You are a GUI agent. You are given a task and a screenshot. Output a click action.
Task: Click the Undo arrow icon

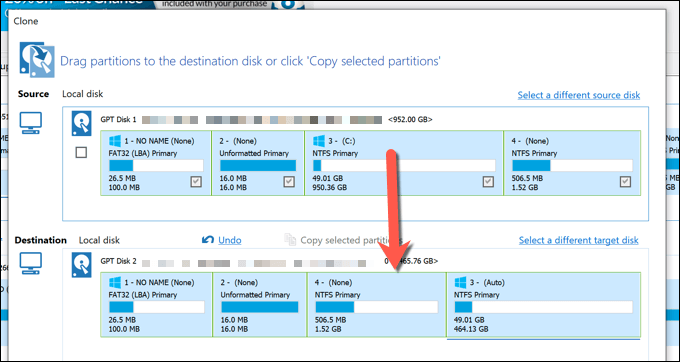pyautogui.click(x=208, y=240)
